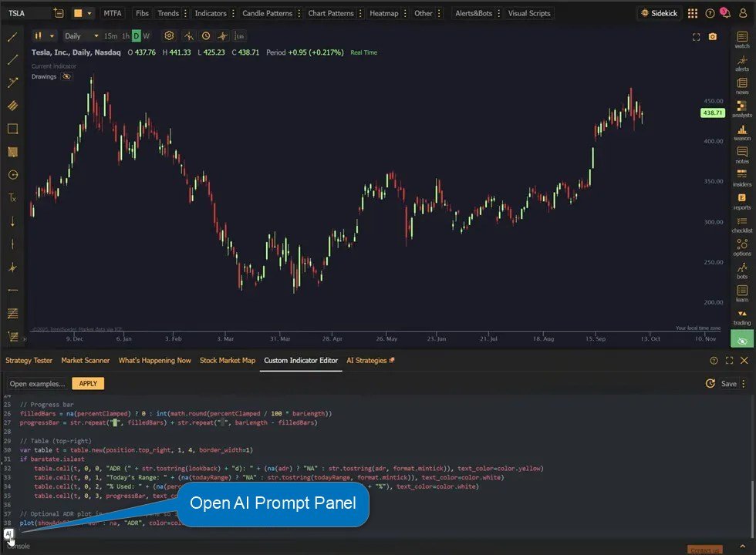
Task: Open AI Strategies tab
Action: point(370,361)
